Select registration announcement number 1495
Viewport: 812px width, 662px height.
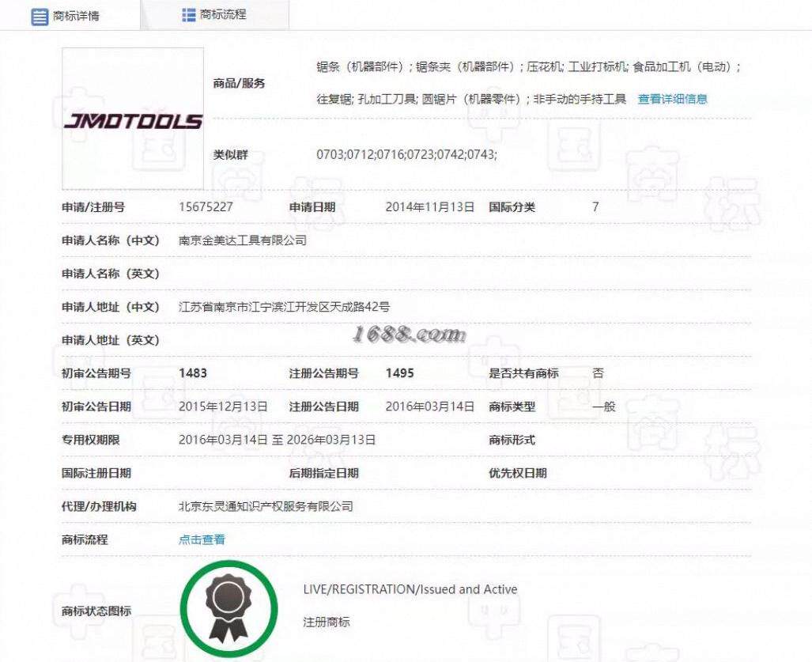tap(399, 373)
